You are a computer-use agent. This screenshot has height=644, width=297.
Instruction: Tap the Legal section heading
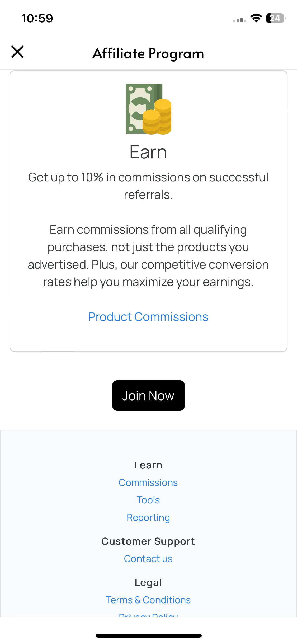[148, 582]
